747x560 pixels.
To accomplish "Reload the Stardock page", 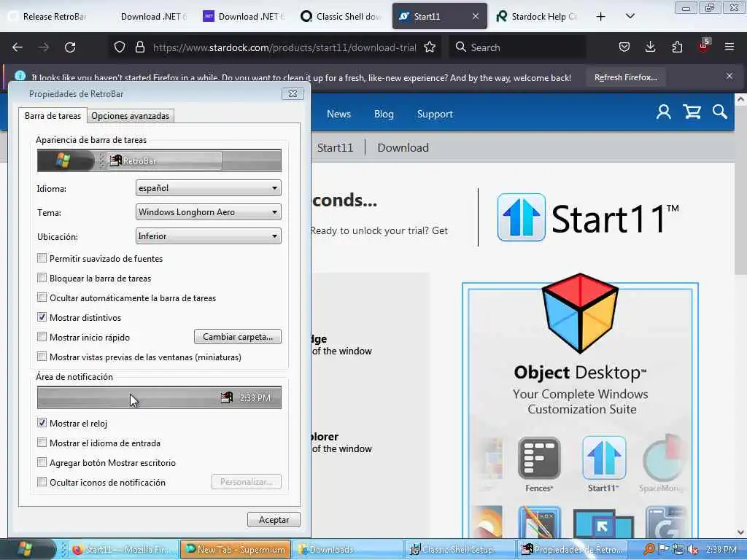I will click(70, 47).
